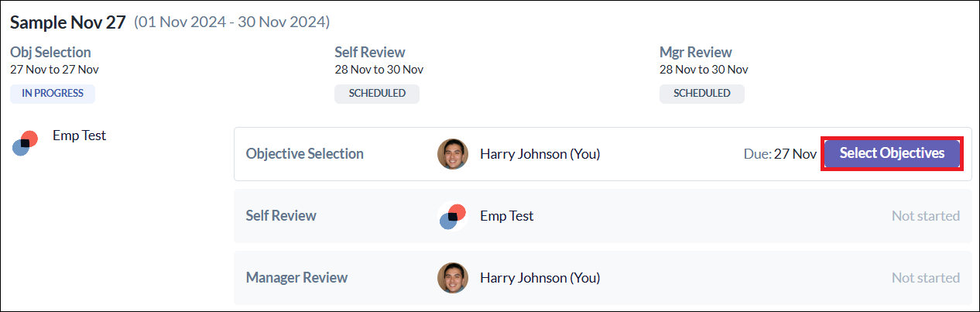The height and width of the screenshot is (312, 980).
Task: Select the Obj Selection phase heading
Action: pyautogui.click(x=50, y=53)
